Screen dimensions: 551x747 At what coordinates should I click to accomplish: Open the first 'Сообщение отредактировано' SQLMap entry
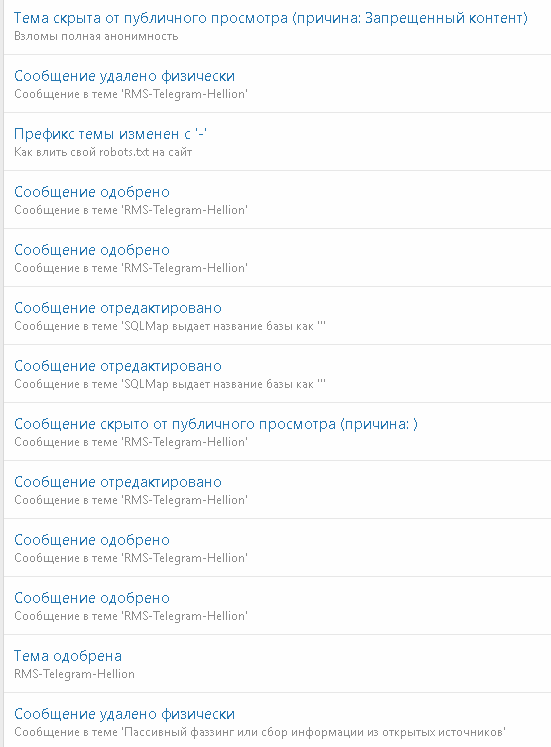coord(118,308)
